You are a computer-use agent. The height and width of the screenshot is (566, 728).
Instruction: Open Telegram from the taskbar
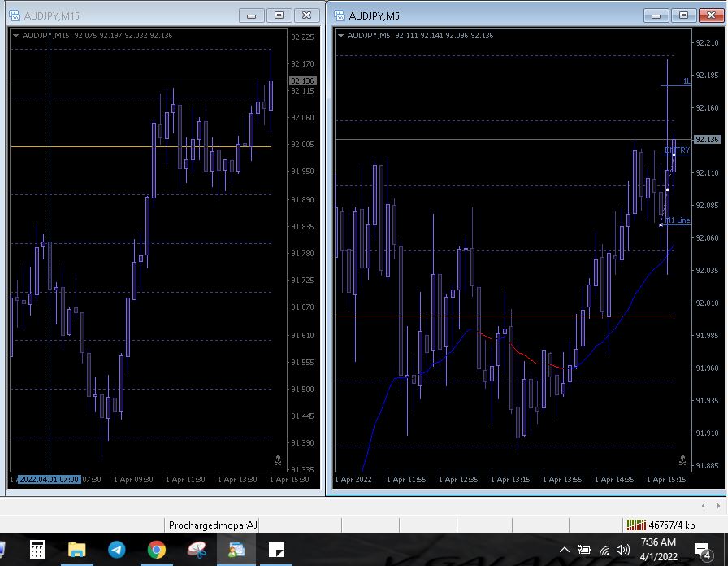click(116, 550)
